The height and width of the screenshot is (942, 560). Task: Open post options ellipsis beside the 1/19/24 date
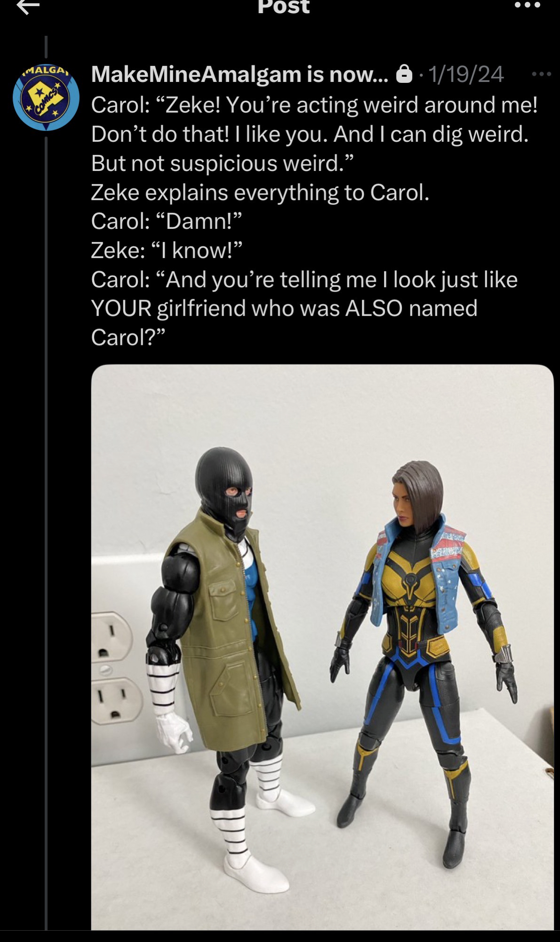click(x=541, y=74)
